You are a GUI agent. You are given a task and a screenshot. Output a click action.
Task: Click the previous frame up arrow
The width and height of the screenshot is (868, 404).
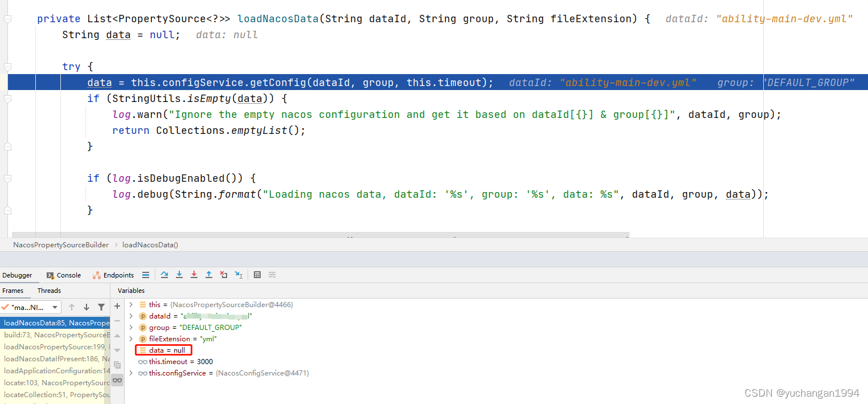coord(72,307)
